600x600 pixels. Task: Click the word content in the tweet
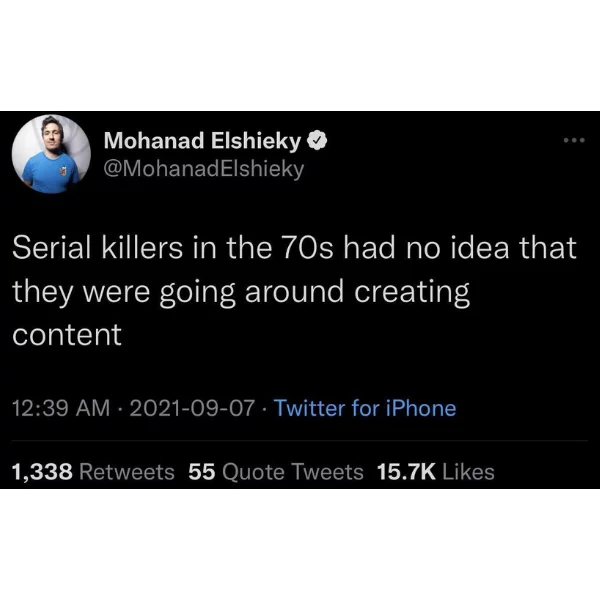[x=67, y=335]
